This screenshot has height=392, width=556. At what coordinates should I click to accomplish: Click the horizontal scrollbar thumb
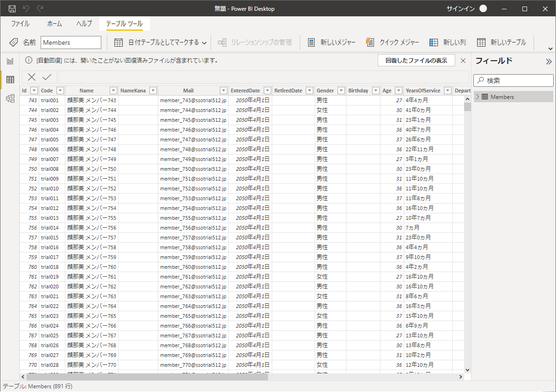tap(147, 377)
